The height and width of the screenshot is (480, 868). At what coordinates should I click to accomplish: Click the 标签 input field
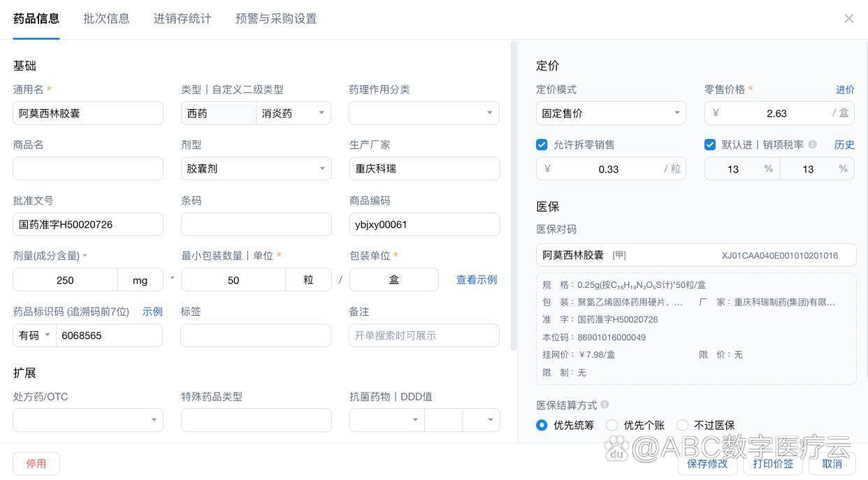click(256, 335)
